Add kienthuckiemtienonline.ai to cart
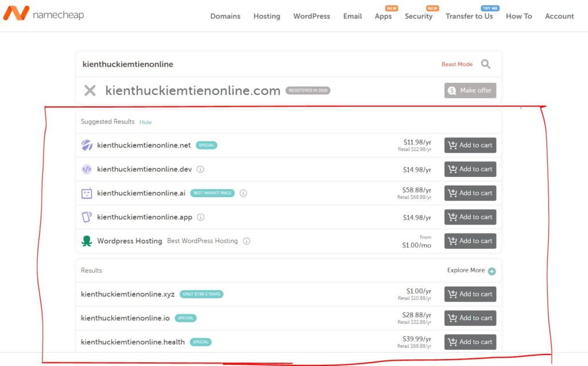This screenshot has width=588, height=366. point(470,193)
